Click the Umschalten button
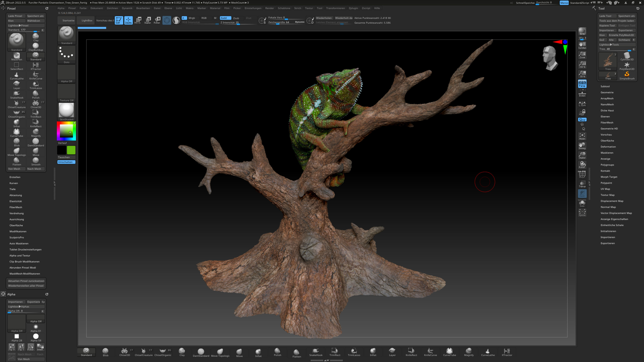Viewport: 644px width, 362px height. click(x=66, y=162)
